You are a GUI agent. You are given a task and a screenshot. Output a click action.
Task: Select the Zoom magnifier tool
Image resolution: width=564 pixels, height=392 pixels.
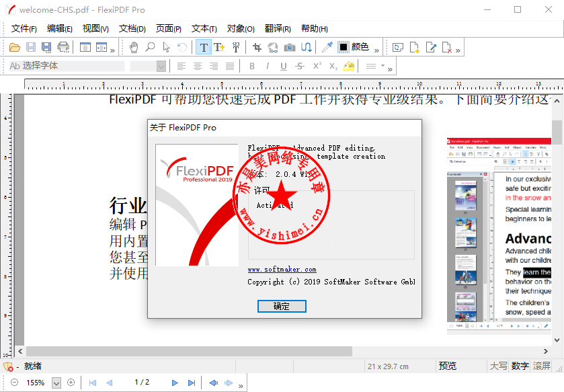click(150, 47)
